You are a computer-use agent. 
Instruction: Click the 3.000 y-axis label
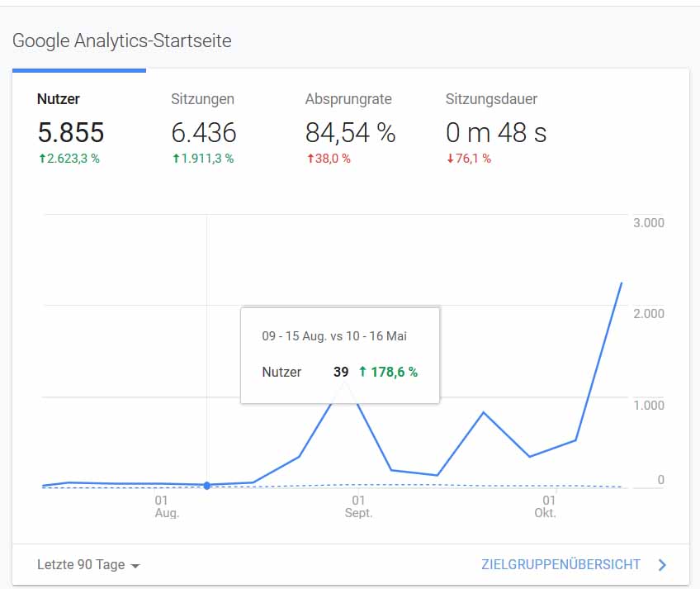[x=649, y=222]
